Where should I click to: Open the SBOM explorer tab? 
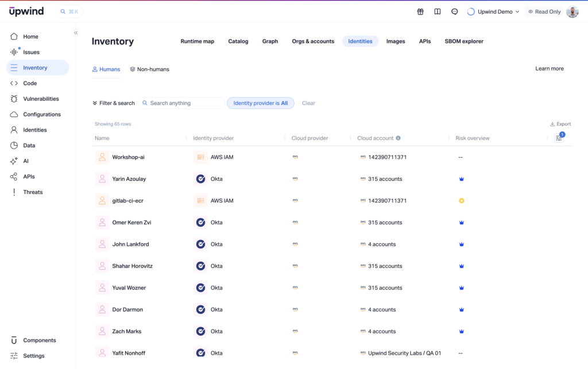click(463, 41)
